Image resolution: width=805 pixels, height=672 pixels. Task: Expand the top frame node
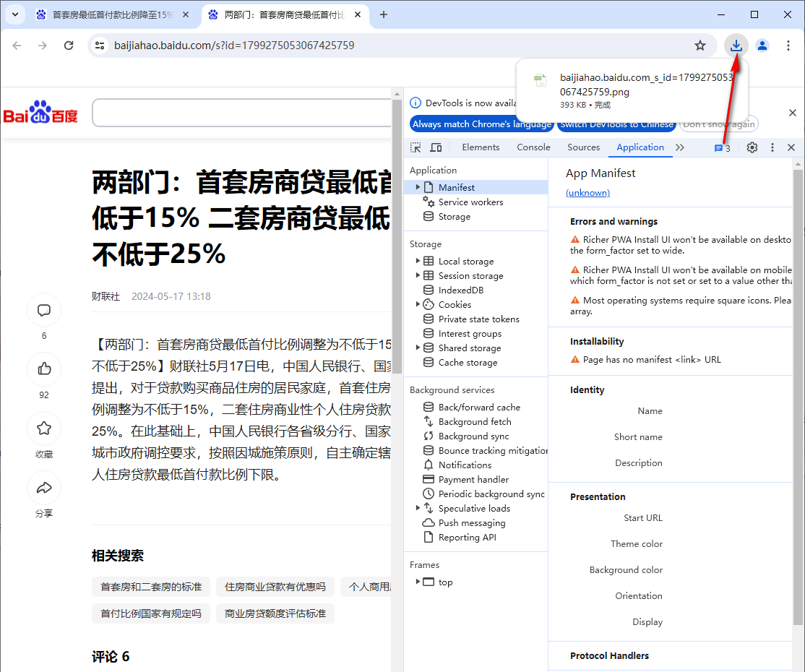418,582
